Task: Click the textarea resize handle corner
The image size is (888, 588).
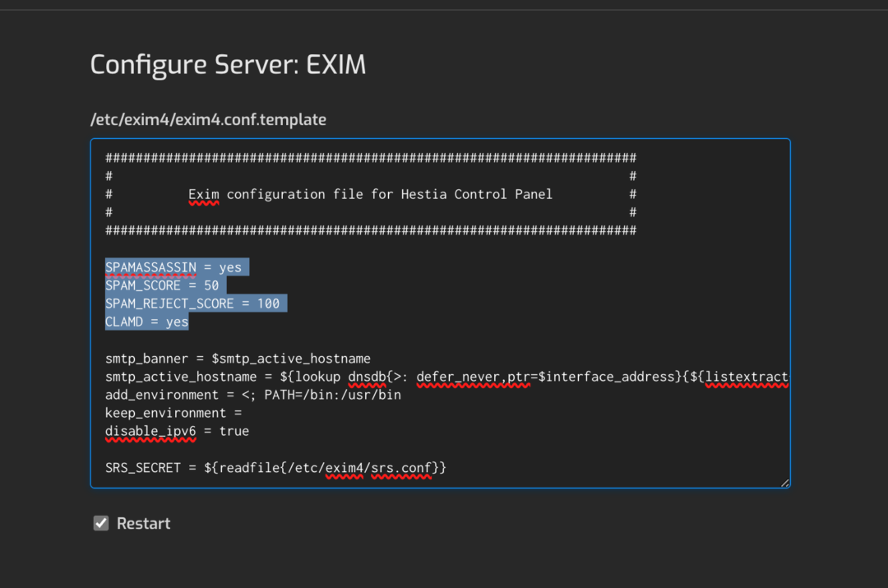Action: pyautogui.click(x=784, y=483)
